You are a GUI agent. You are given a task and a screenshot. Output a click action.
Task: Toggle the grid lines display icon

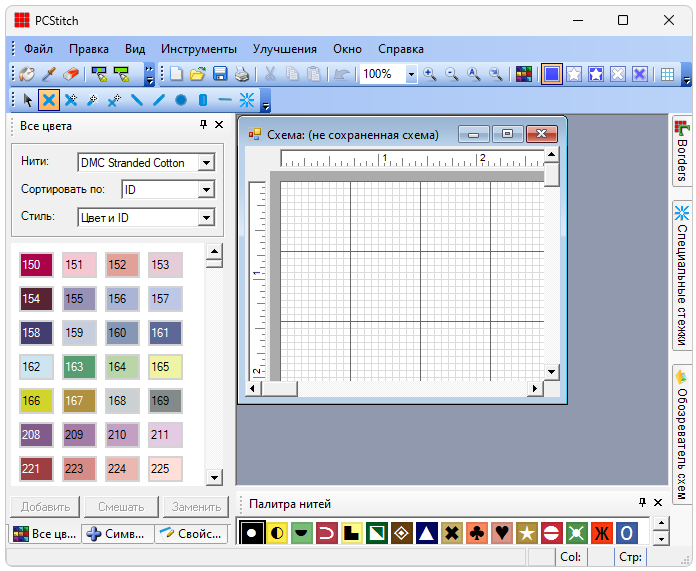pos(667,74)
